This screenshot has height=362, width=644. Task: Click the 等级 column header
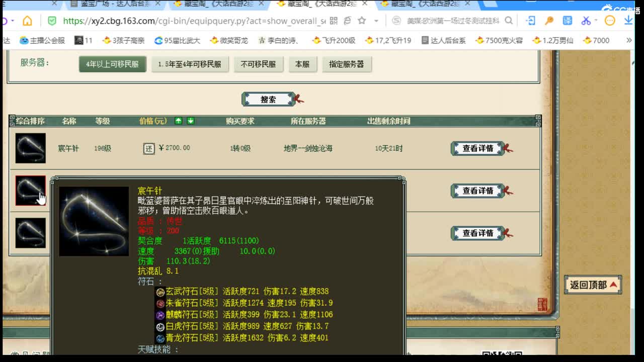coord(103,121)
